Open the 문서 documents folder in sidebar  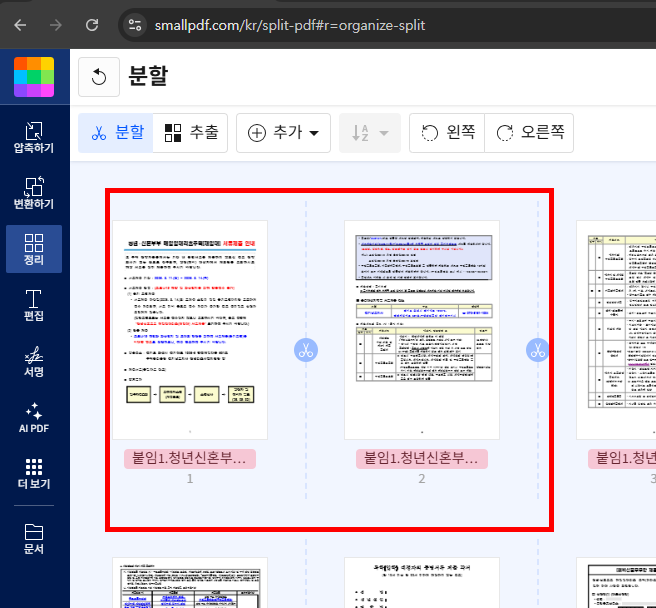tap(34, 539)
